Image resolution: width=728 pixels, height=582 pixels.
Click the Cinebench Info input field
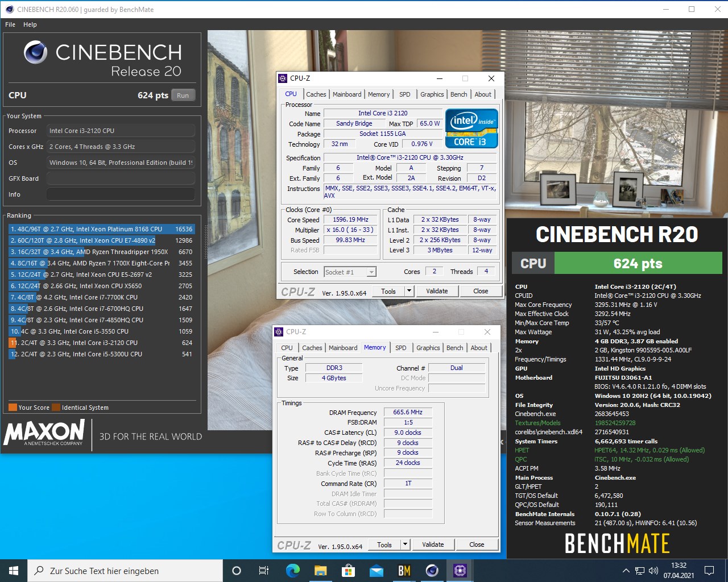(x=121, y=194)
